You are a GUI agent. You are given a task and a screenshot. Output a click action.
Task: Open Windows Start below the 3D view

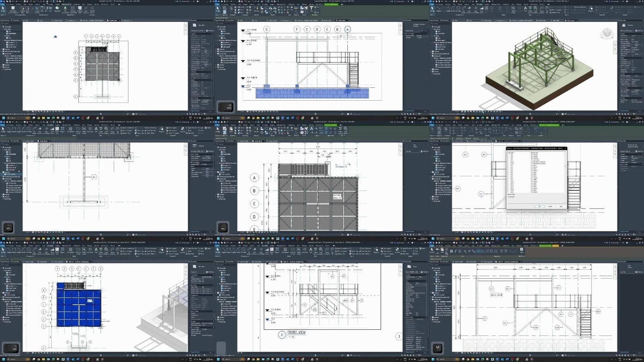pyautogui.click(x=433, y=118)
